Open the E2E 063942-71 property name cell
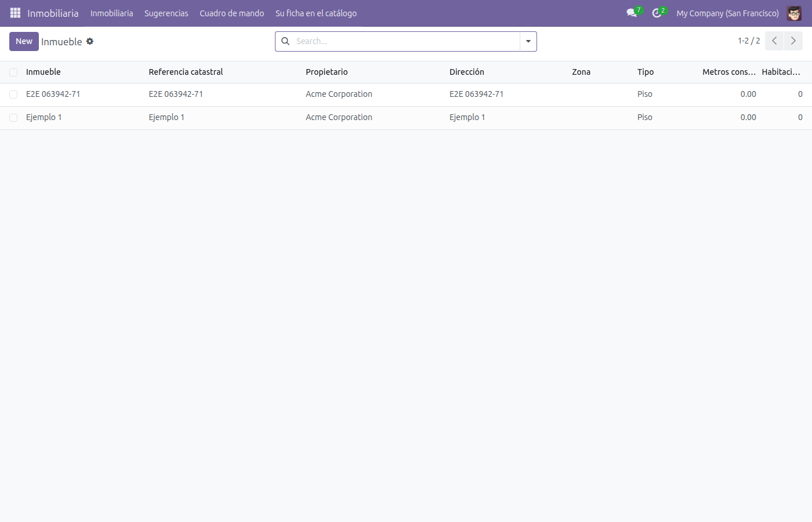This screenshot has height=522, width=812. pyautogui.click(x=53, y=94)
